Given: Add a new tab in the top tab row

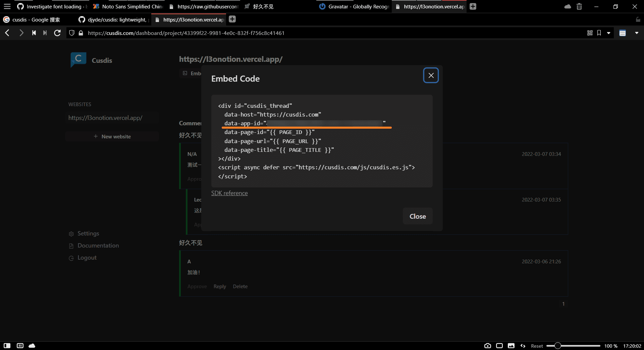Looking at the screenshot, I should (473, 6).
